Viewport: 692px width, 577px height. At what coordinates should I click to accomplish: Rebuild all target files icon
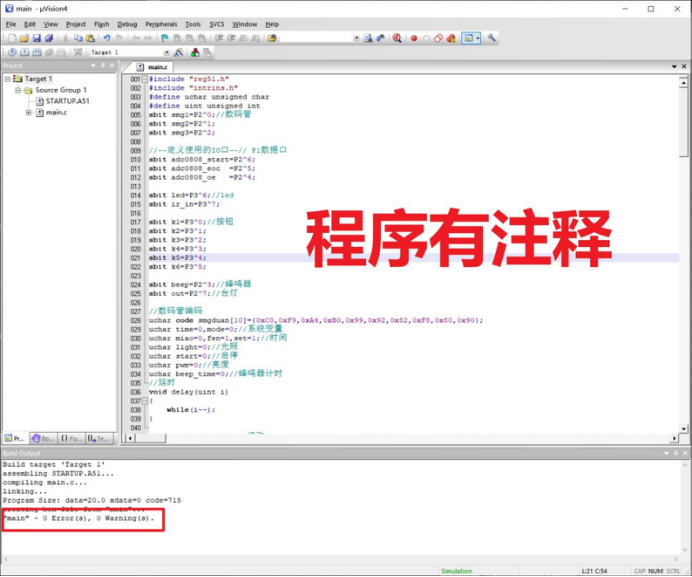[37, 53]
